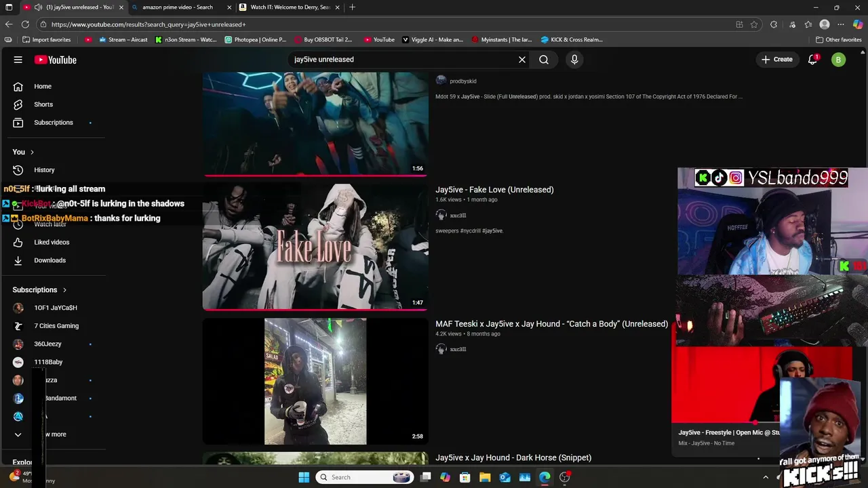
Task: Open Favorites list icon in toolbar
Action: (x=808, y=24)
